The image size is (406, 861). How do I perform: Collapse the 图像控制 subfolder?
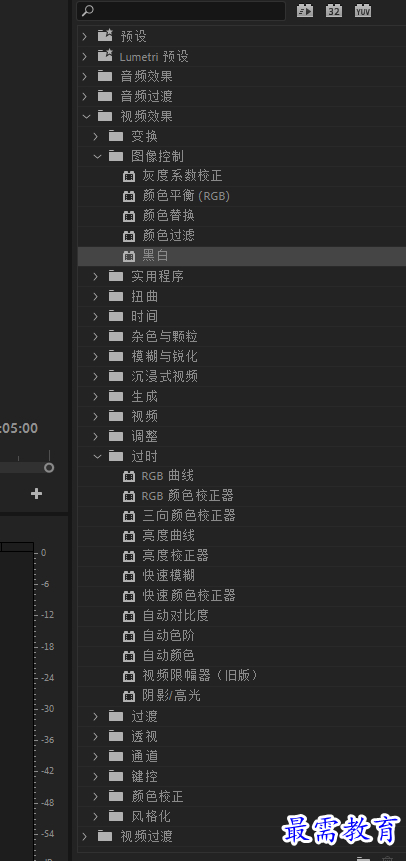tap(97, 156)
